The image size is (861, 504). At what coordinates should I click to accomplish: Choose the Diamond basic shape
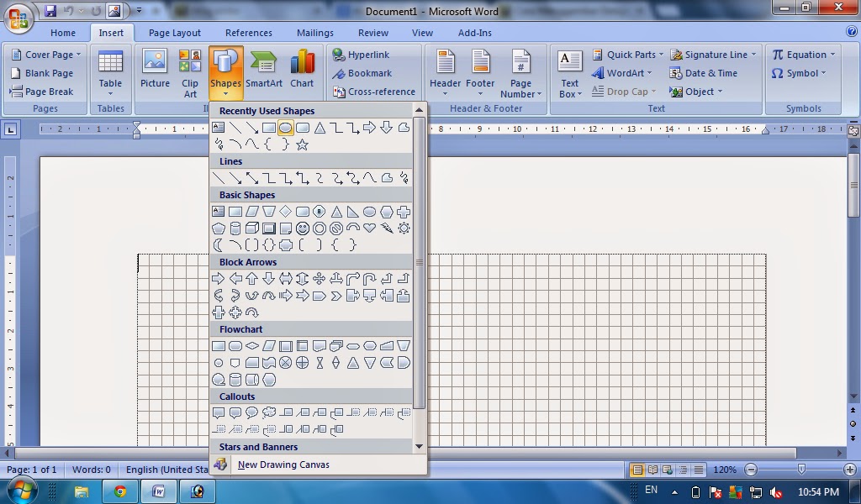click(285, 212)
